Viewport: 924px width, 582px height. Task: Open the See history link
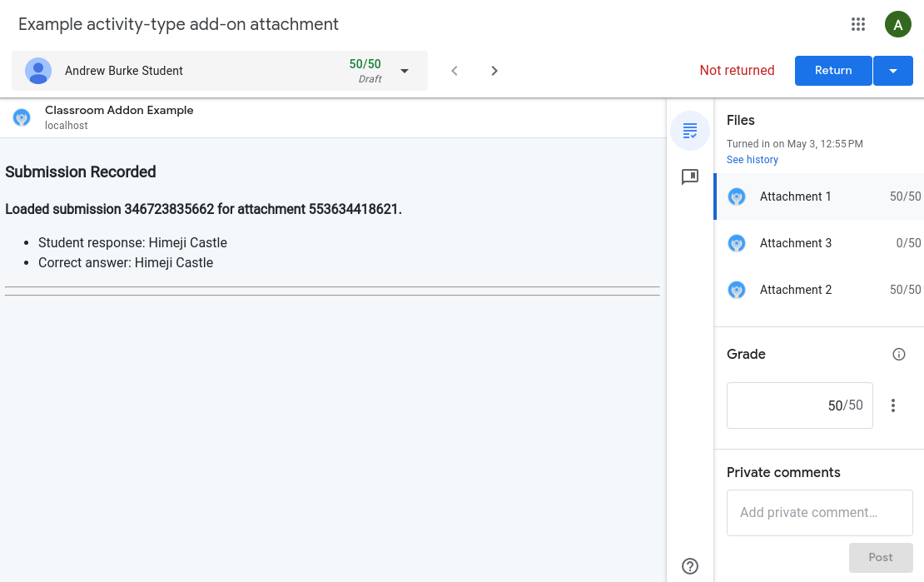(752, 160)
